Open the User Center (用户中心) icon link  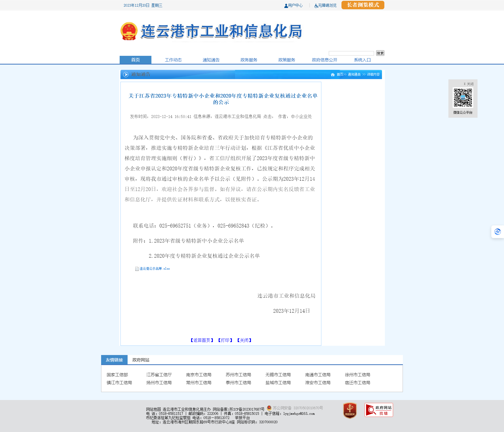click(x=286, y=6)
